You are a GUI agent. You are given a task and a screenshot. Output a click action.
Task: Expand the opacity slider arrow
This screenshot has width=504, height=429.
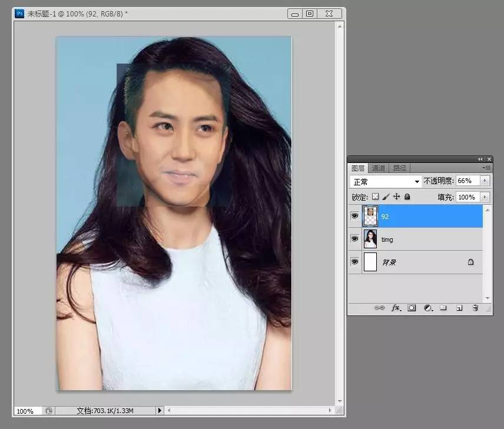485,182
